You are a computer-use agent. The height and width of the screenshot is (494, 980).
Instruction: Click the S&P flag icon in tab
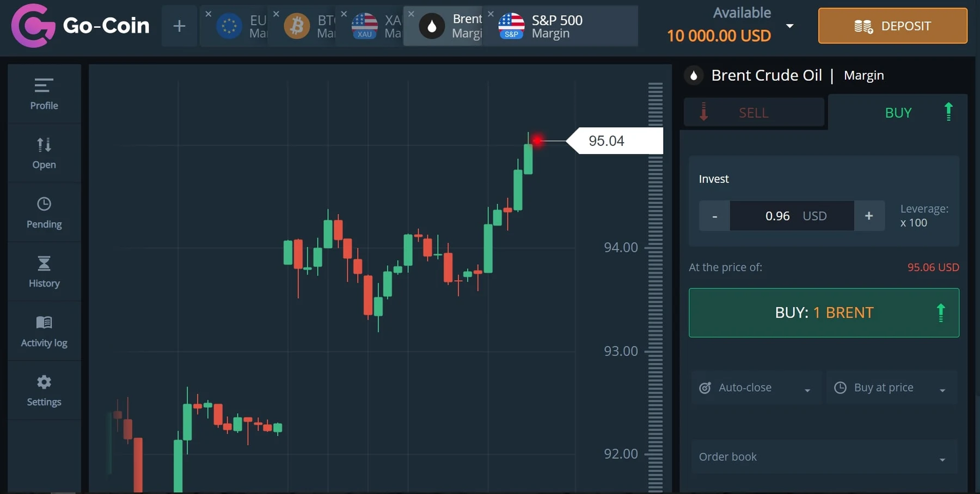click(512, 26)
